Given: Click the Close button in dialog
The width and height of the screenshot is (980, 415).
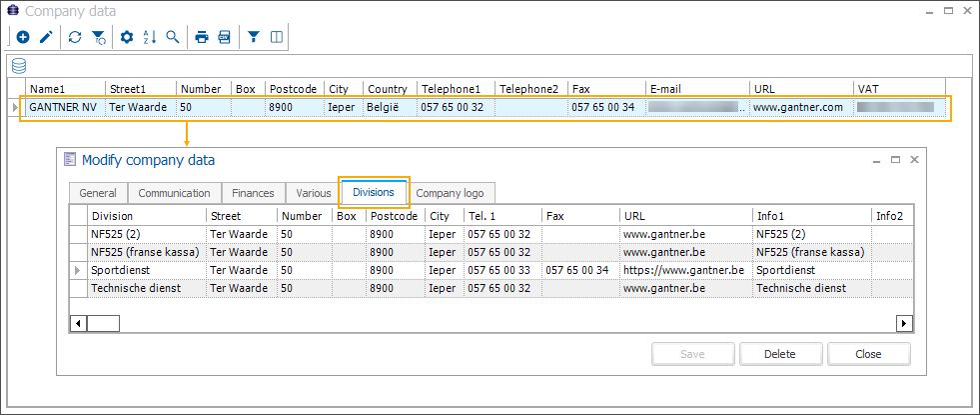Looking at the screenshot, I should [x=868, y=354].
